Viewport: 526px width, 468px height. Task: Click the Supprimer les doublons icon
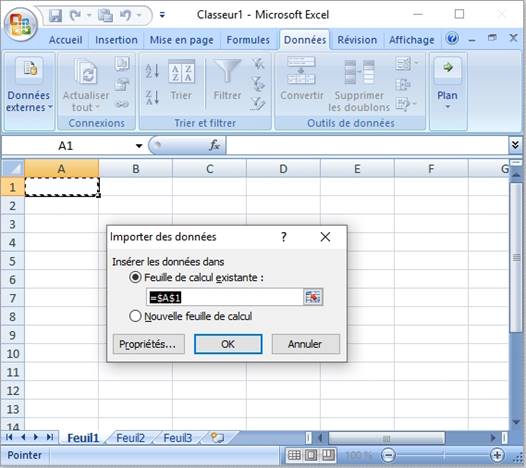(359, 72)
